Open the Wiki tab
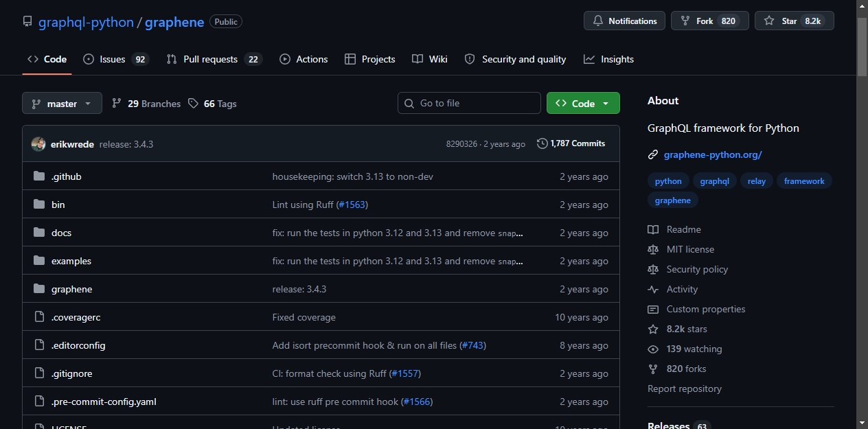This screenshot has height=429, width=868. (430, 59)
